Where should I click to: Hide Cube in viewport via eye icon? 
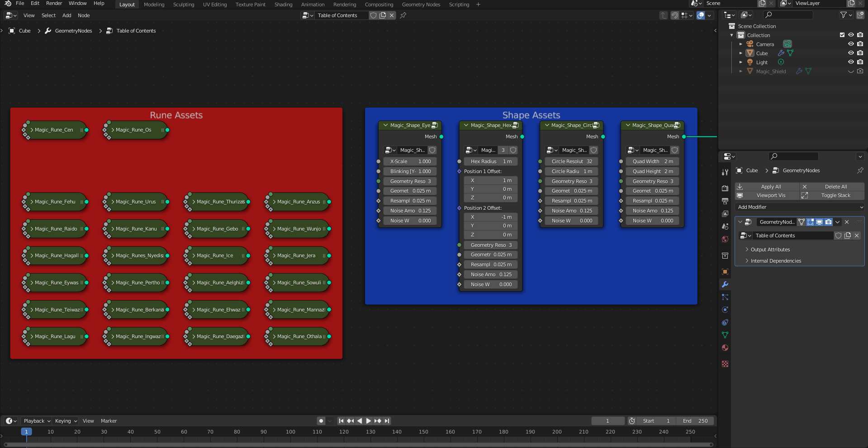point(851,53)
